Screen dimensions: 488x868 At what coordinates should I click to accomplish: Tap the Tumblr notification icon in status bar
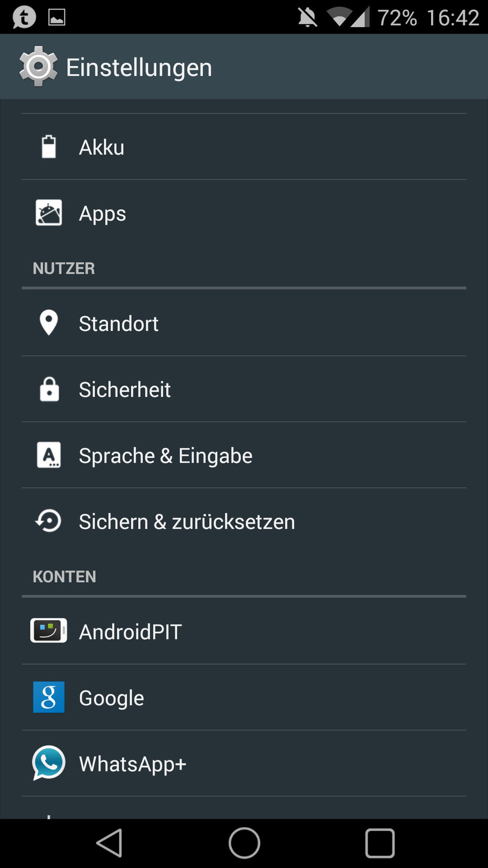point(24,17)
